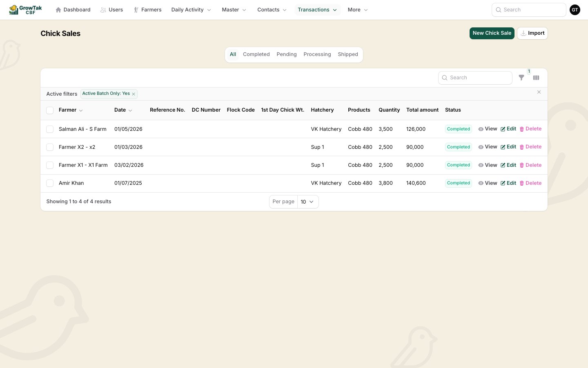The height and width of the screenshot is (368, 588).
Task: Click the Showing 1 to 4 results text
Action: 79,202
